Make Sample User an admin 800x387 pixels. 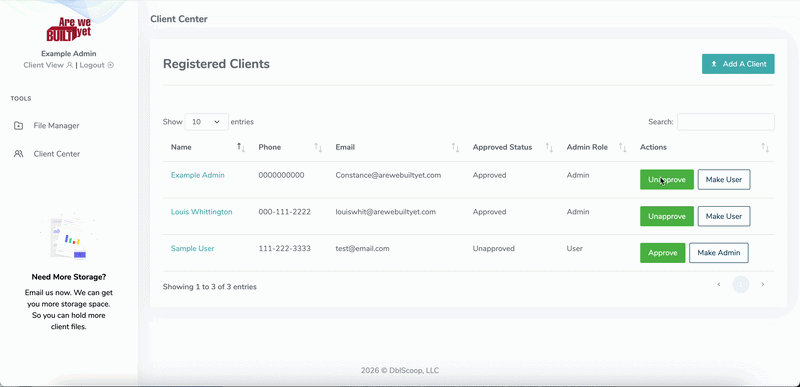719,253
